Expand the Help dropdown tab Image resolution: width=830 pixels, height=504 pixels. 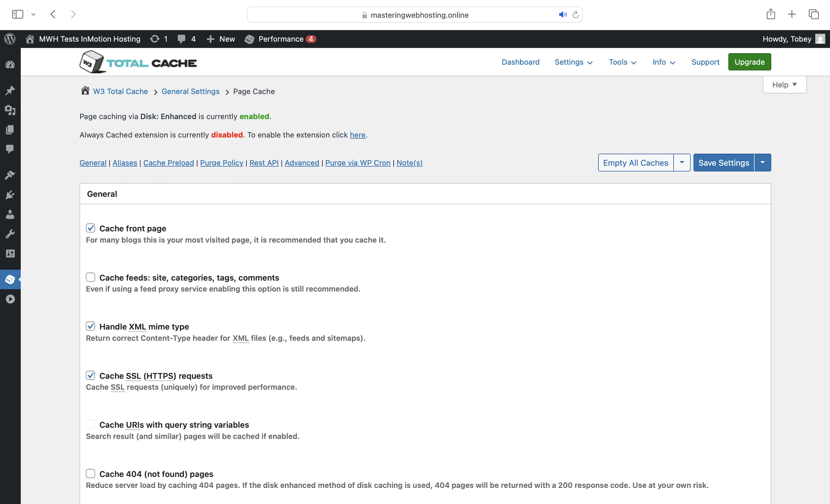[x=784, y=85]
